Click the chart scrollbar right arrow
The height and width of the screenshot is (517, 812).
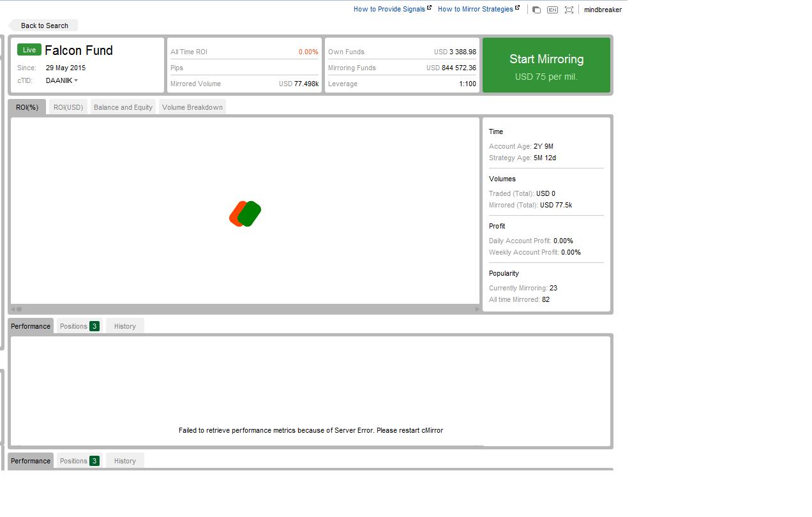click(477, 309)
